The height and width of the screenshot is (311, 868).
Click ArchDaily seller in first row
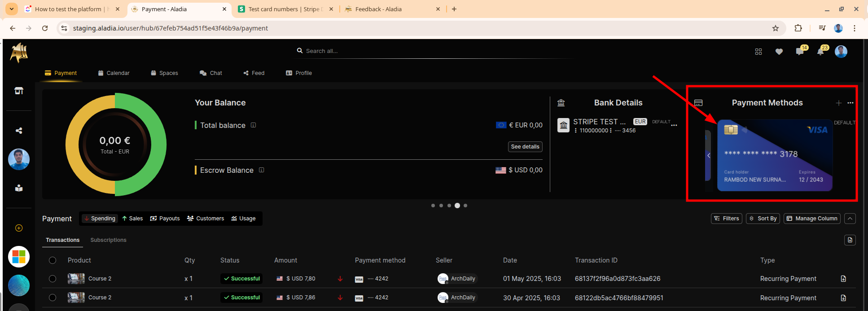click(x=457, y=279)
